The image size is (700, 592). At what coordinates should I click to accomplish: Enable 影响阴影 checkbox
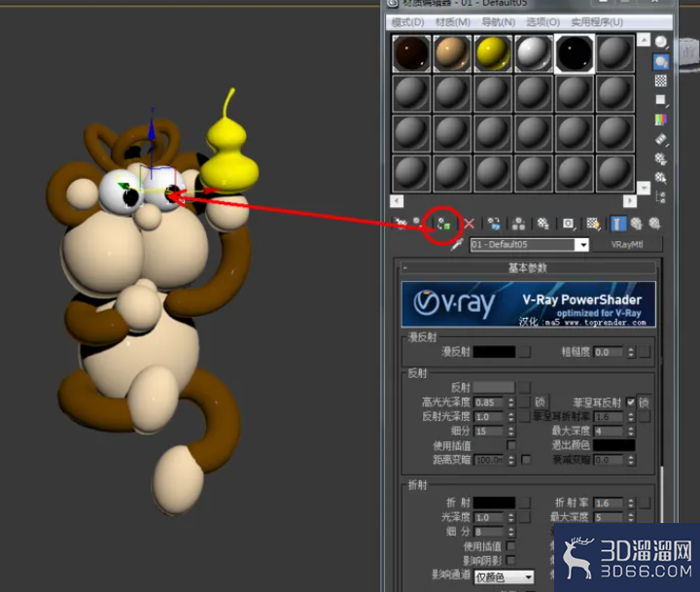pyautogui.click(x=511, y=560)
